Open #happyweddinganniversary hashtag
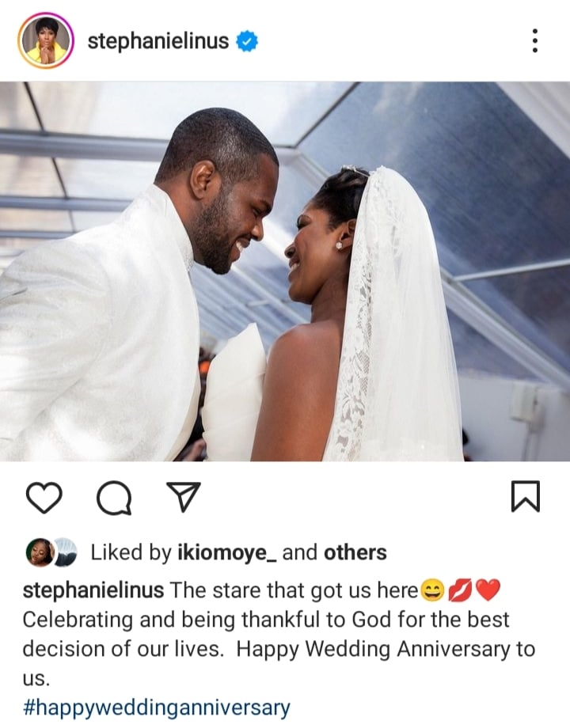The width and height of the screenshot is (570, 728). click(x=157, y=709)
